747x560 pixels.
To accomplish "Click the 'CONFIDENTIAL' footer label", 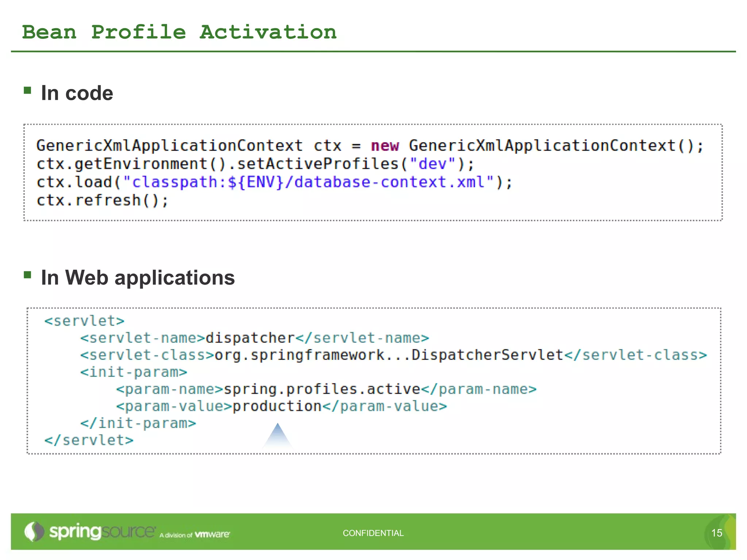I will click(373, 533).
